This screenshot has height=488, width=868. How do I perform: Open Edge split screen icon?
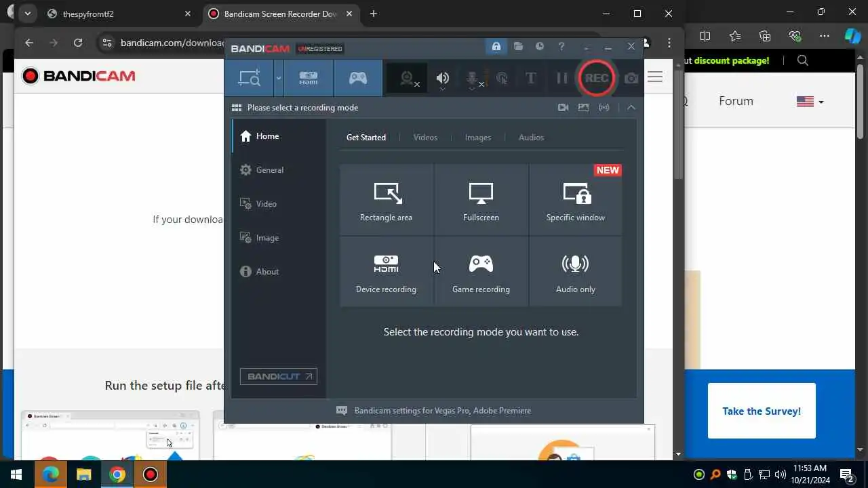coord(705,36)
